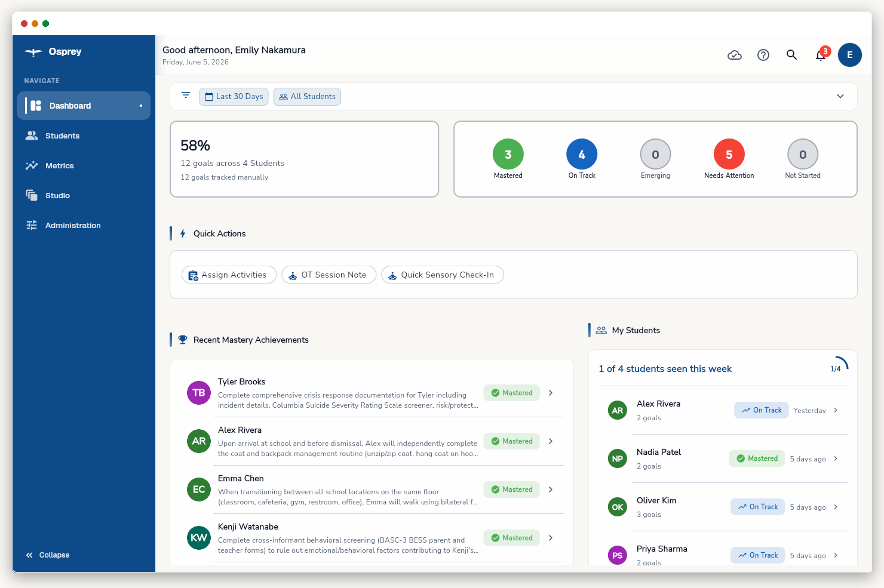
Task: Click the search magnifier icon
Action: click(792, 55)
